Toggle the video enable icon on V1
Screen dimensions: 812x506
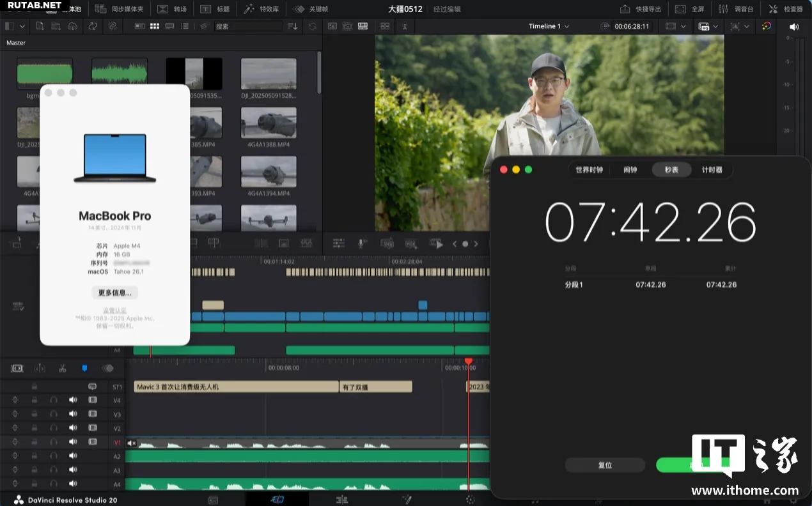93,441
